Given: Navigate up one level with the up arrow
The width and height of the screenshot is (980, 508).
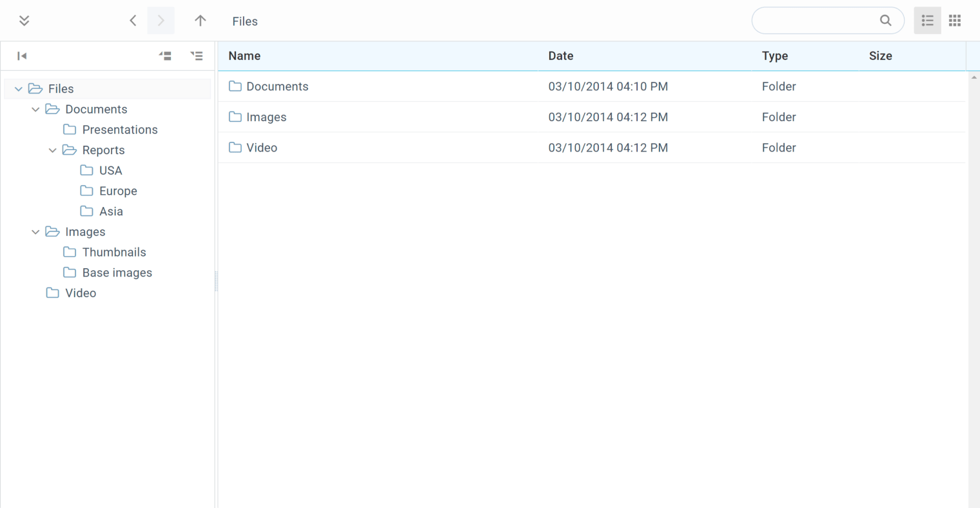Looking at the screenshot, I should (201, 21).
